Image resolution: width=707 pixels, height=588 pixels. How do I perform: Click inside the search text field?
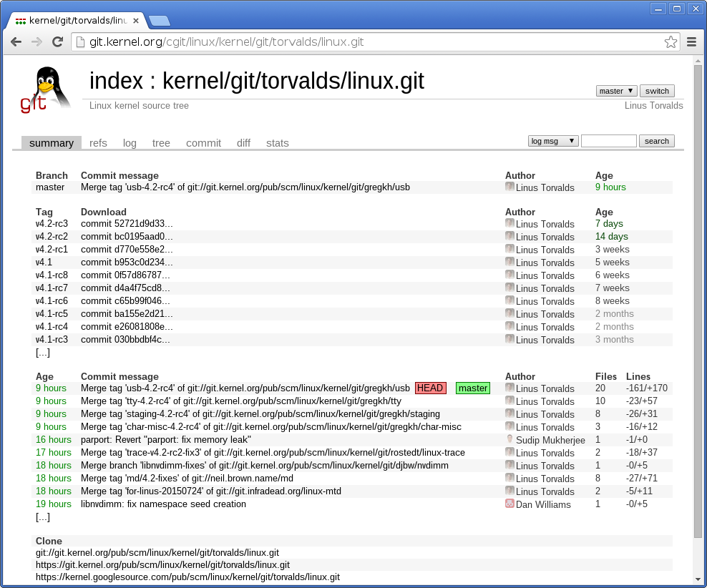pyautogui.click(x=608, y=140)
